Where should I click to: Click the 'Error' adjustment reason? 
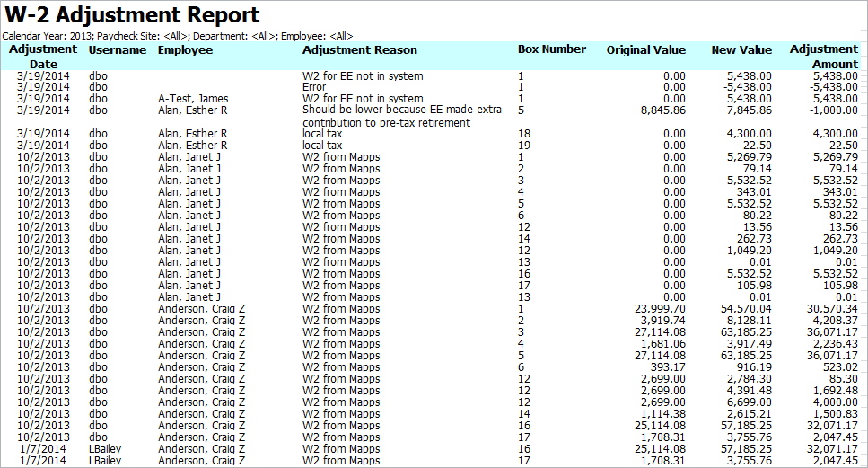tap(314, 87)
